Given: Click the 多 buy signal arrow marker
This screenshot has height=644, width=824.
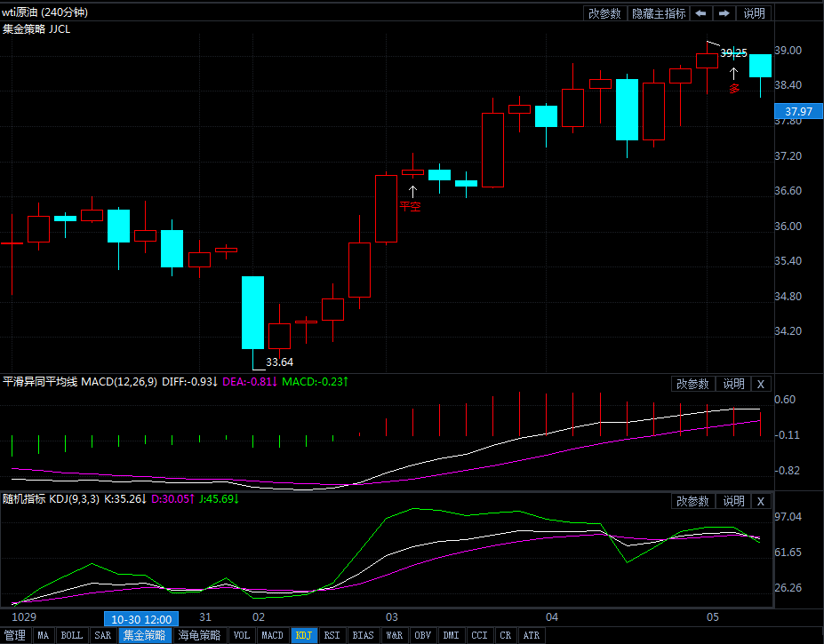Looking at the screenshot, I should tap(733, 76).
